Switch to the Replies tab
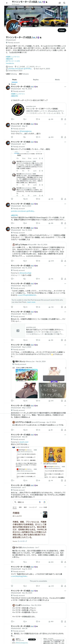Viewport: 72px width, 644px height. [x=36, y=80]
